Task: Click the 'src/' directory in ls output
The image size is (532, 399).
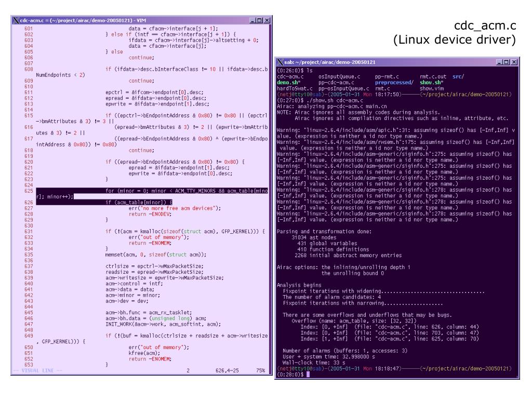Action: click(458, 76)
